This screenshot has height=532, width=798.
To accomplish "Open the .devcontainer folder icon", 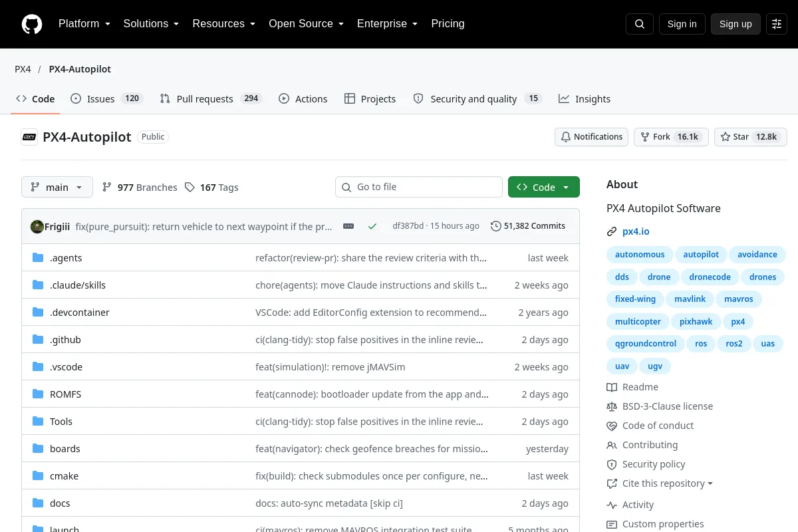I will click(x=38, y=313).
